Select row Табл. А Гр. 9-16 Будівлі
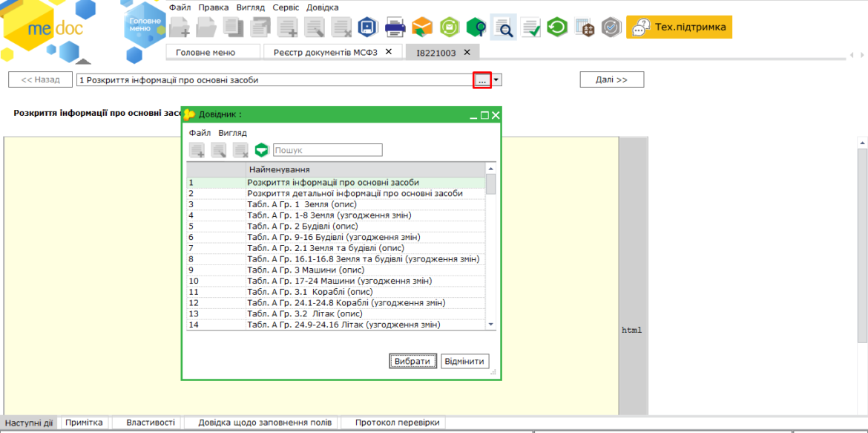 pos(336,237)
